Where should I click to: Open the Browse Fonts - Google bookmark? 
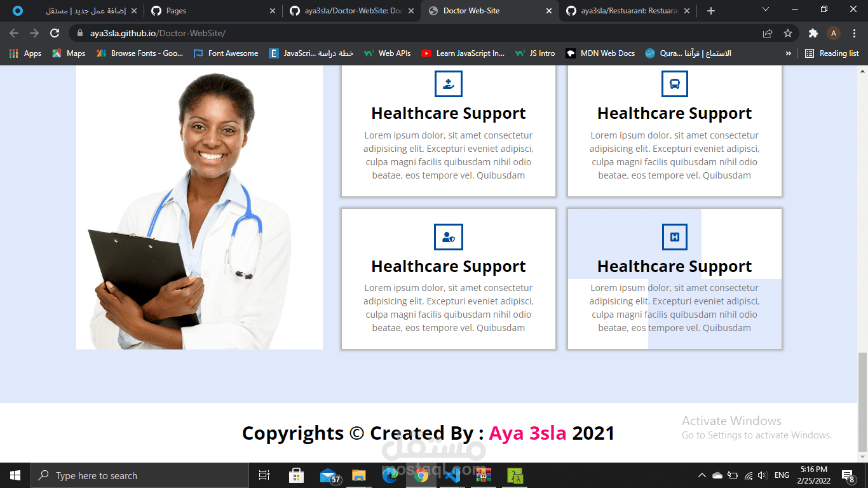tap(140, 53)
